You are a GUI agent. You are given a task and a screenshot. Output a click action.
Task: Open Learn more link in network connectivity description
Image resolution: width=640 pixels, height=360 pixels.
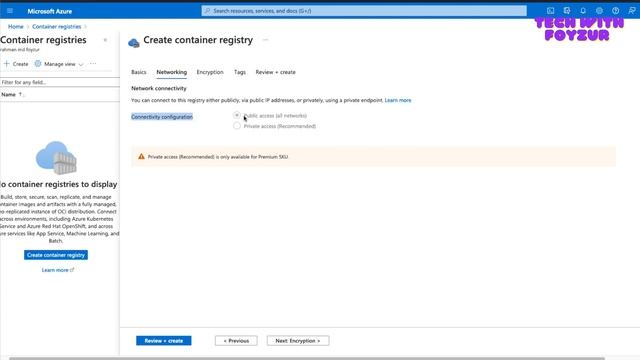point(398,100)
